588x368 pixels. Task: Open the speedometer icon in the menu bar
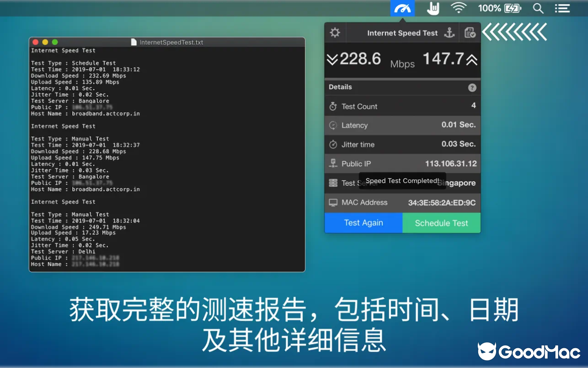click(402, 8)
